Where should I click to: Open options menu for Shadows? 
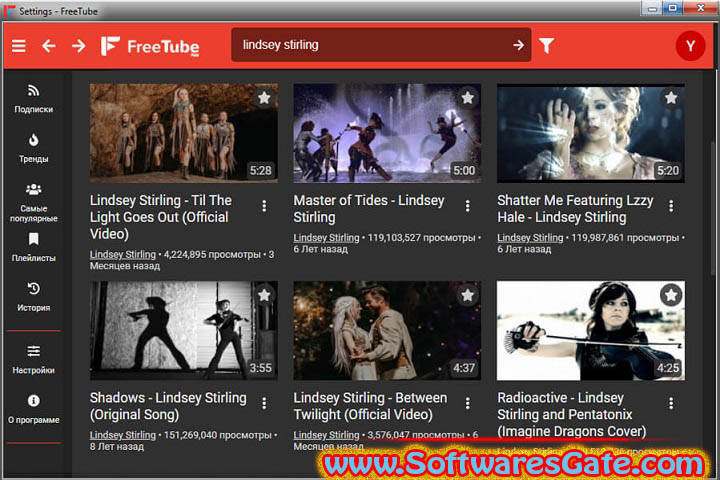coord(264,403)
